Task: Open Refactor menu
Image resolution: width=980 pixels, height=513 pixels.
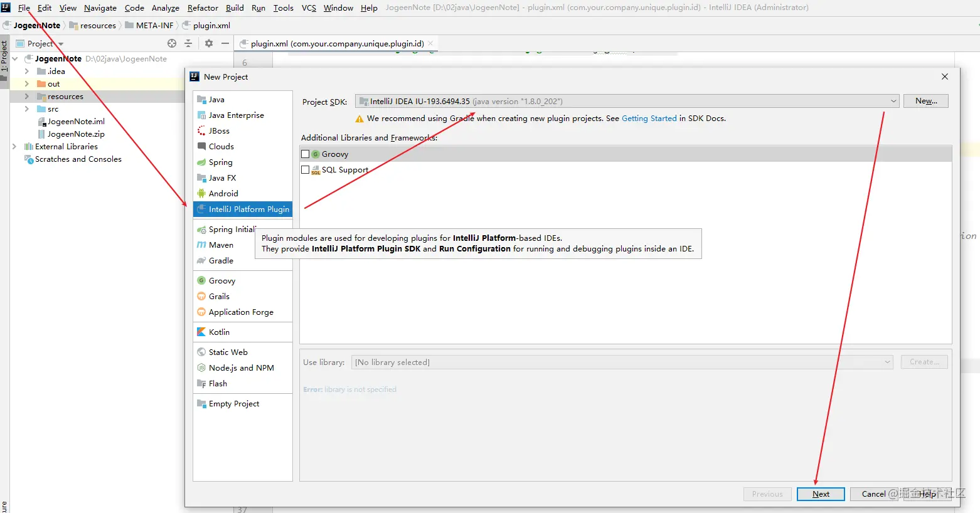Action: click(203, 8)
